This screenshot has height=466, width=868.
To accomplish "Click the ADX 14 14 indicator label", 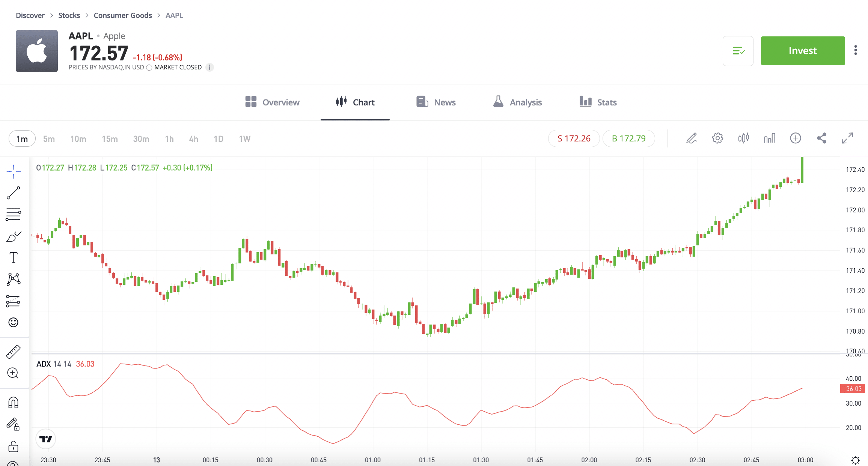I will point(54,364).
